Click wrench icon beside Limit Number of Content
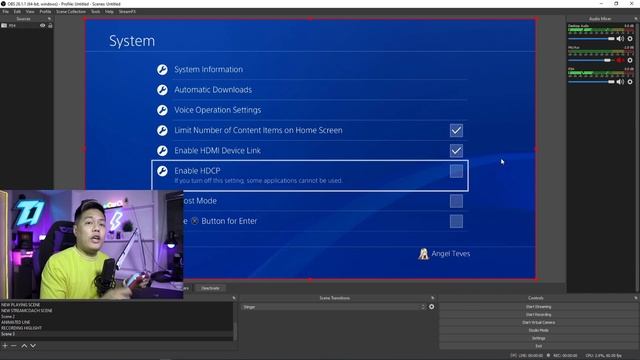This screenshot has height=360, width=640. [x=162, y=131]
